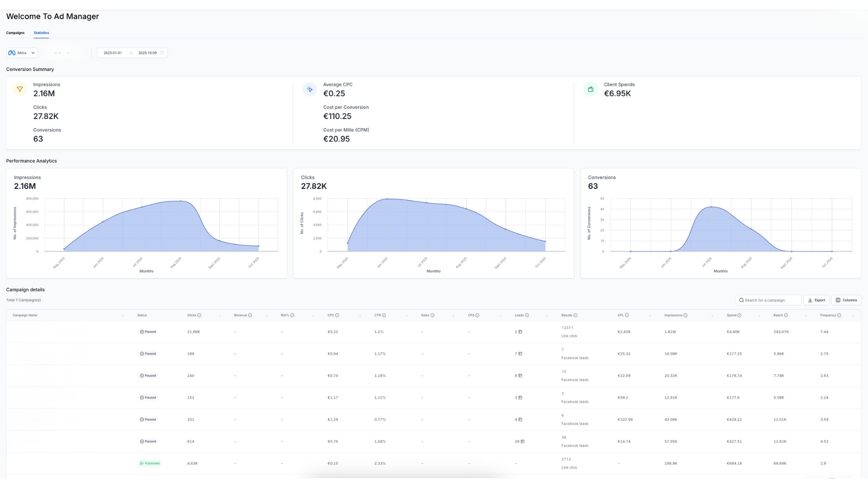Click the Meta platform logo icon
The width and height of the screenshot is (868, 488).
pos(11,53)
